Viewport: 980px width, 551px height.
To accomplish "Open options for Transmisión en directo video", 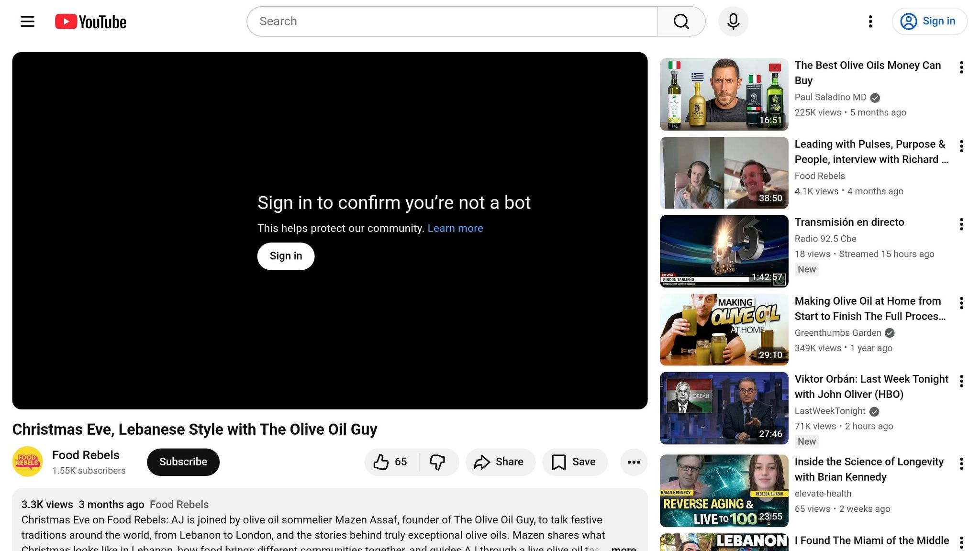I will click(x=961, y=224).
